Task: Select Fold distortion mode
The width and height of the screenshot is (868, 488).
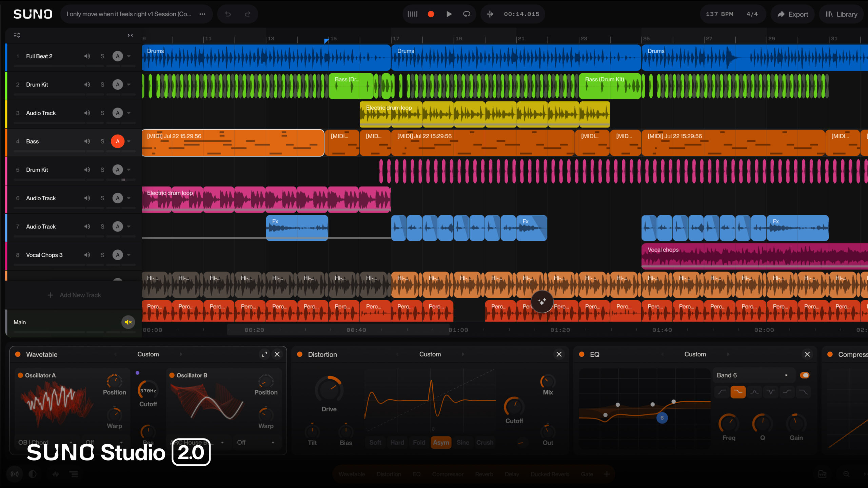Action: [x=419, y=443]
